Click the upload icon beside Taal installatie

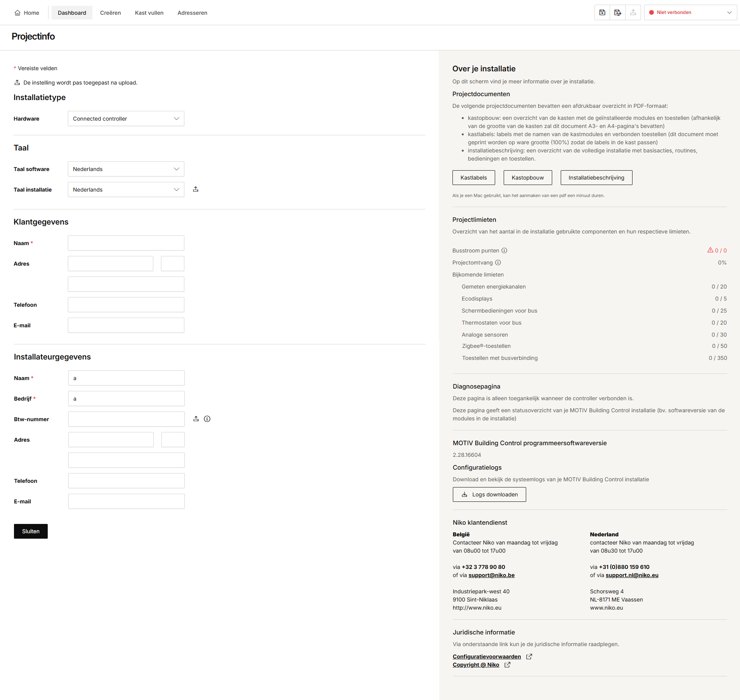click(196, 189)
